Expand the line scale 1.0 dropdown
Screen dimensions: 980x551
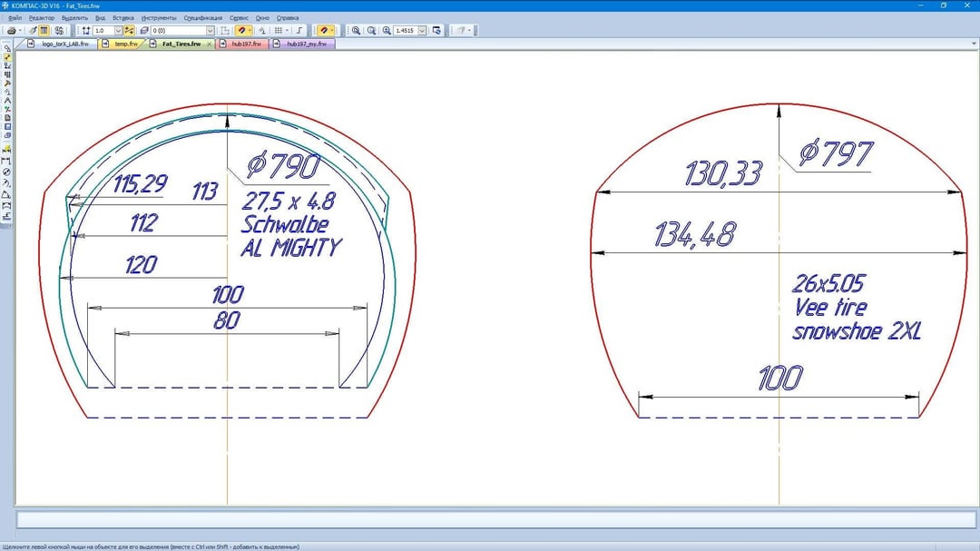coord(119,30)
